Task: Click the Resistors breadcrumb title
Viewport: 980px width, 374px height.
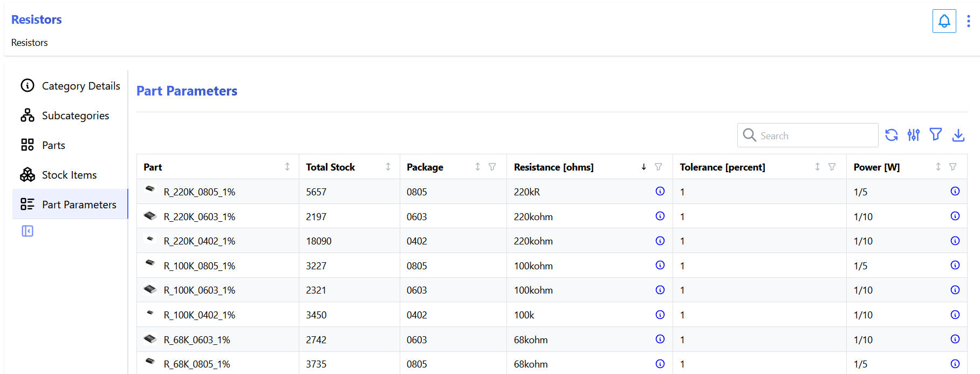Action: click(37, 19)
